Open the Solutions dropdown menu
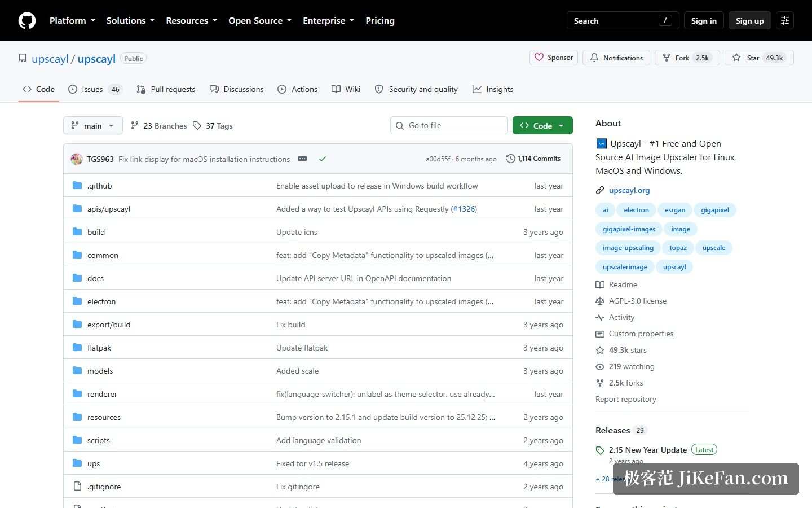The width and height of the screenshot is (812, 508). 130,20
